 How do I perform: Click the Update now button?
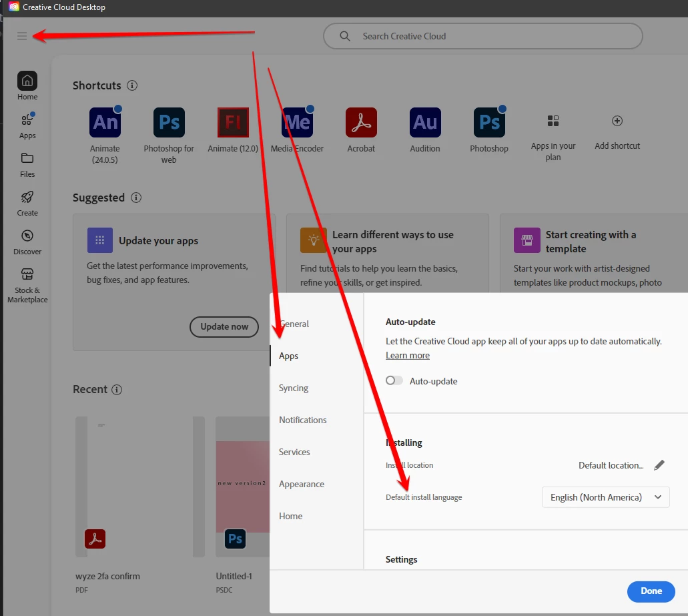coord(224,327)
